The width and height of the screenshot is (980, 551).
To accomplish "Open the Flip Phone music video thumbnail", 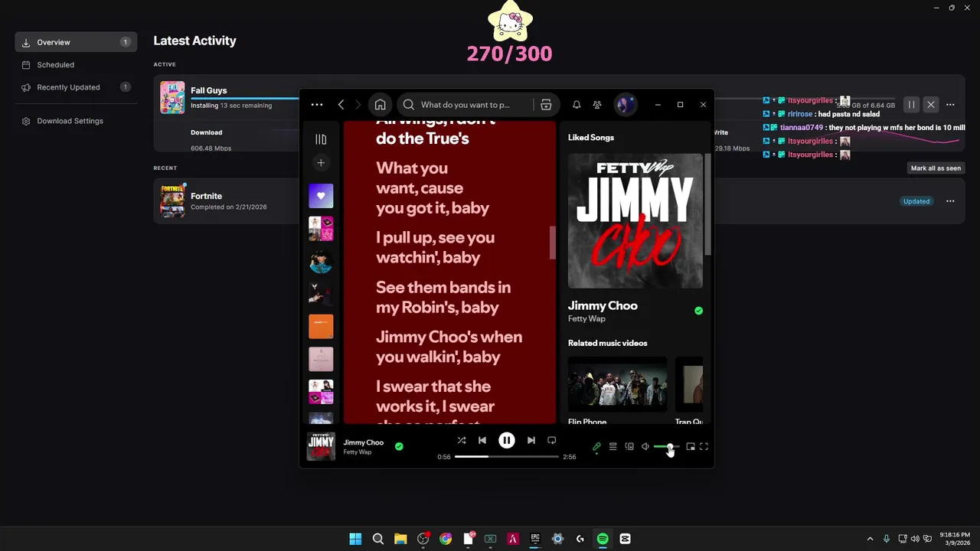I will pos(617,385).
